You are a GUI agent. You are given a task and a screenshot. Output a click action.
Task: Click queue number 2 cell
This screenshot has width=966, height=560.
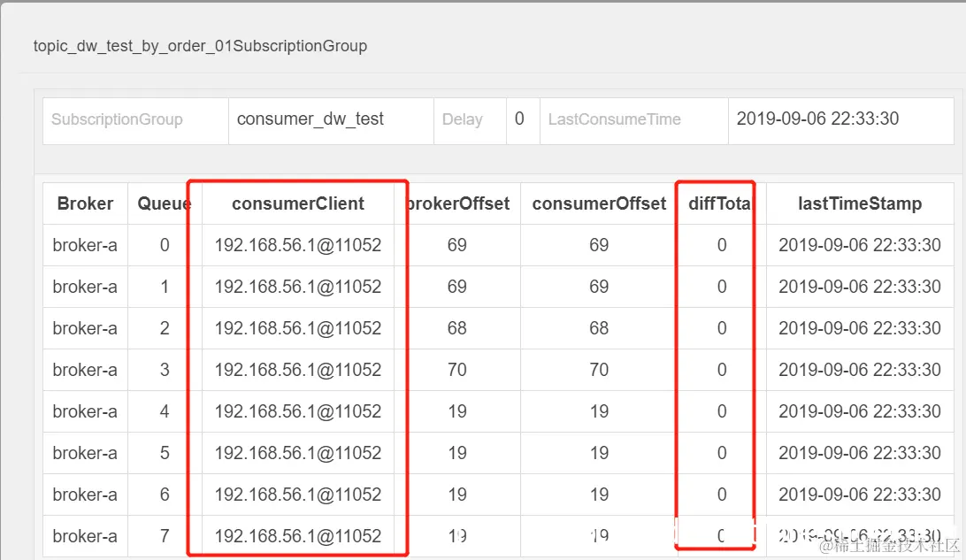tap(165, 328)
